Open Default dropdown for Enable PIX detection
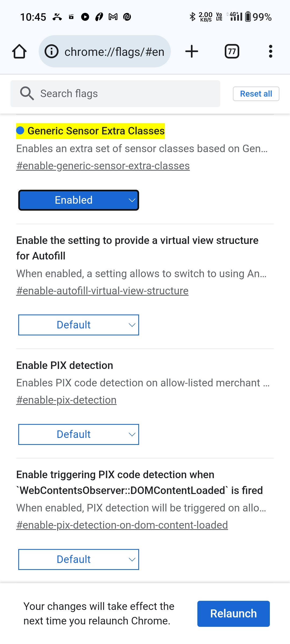 coord(79,434)
